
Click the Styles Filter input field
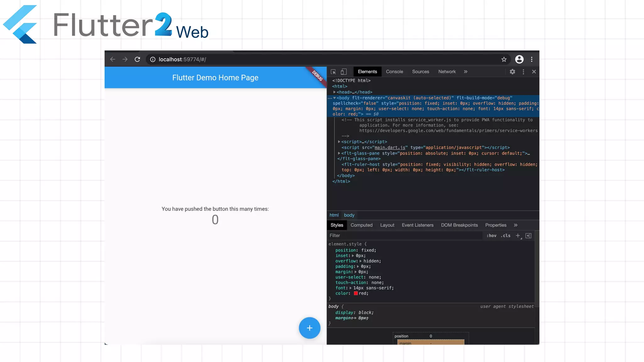(404, 235)
